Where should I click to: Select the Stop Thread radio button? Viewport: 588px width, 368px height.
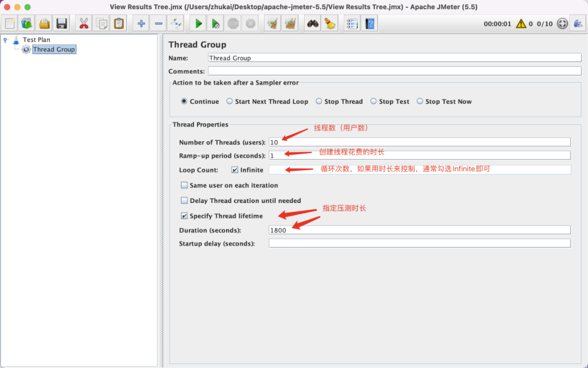tap(319, 101)
